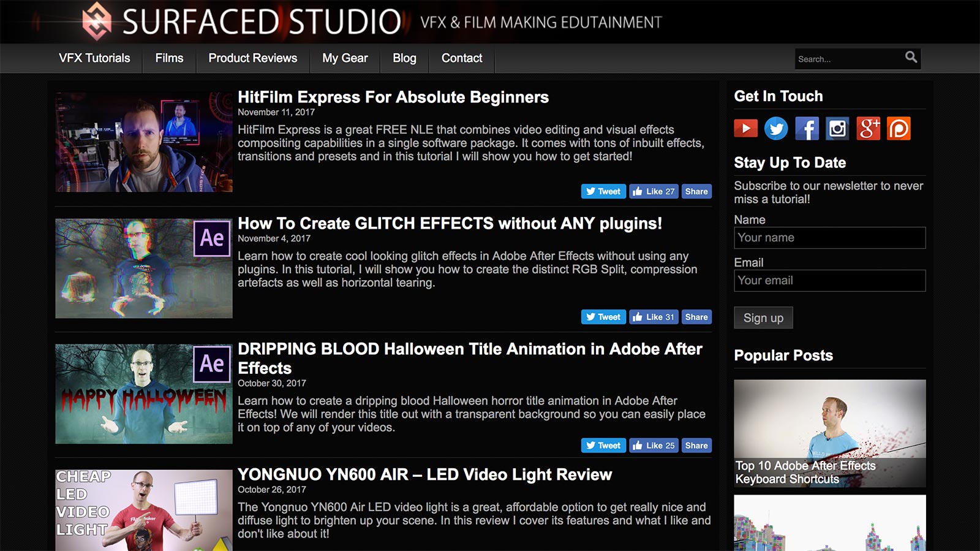Tweet the Dripping Blood Halloween post
Image resolution: width=980 pixels, height=551 pixels.
[603, 446]
